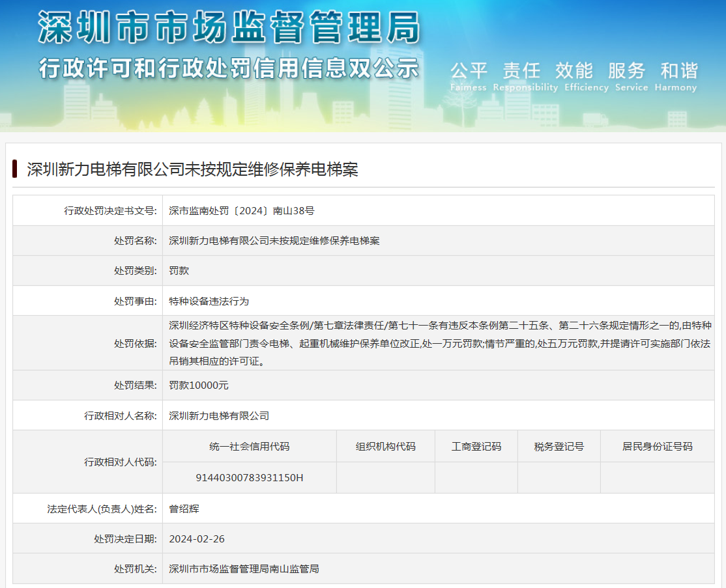Click the 服务 Service slogan
Viewport: 726px width, 588px height.
(631, 76)
